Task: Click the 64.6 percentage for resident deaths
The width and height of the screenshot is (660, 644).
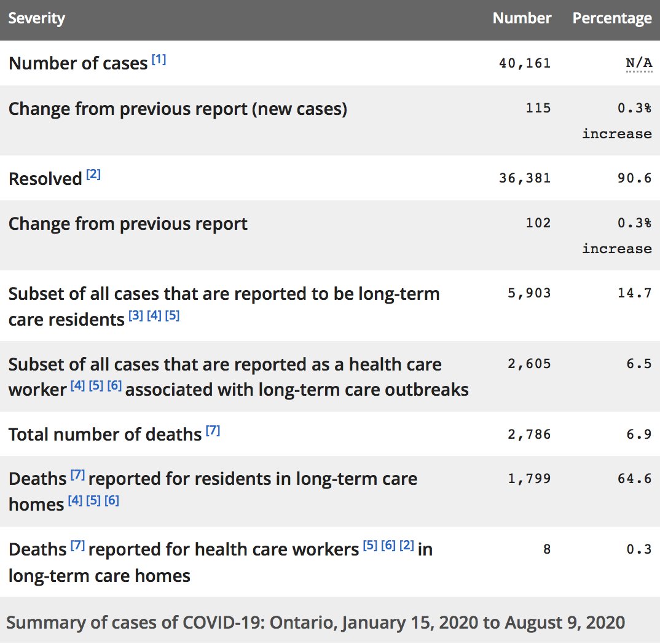Action: click(635, 479)
